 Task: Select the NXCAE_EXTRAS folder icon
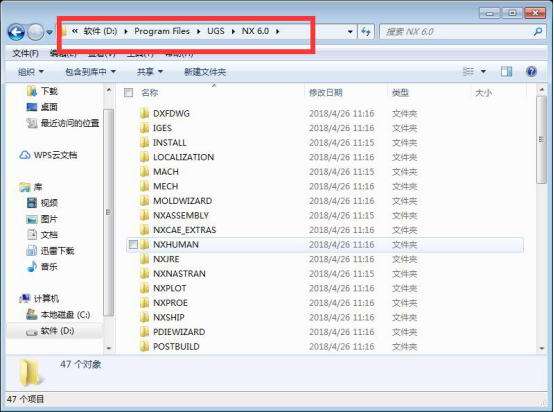pyautogui.click(x=144, y=230)
